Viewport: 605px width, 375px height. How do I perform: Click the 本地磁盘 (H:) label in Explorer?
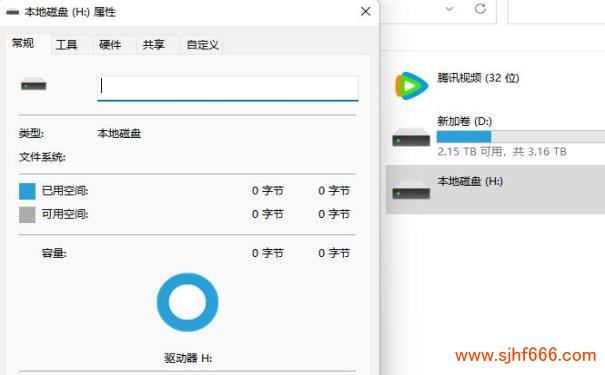point(470,181)
